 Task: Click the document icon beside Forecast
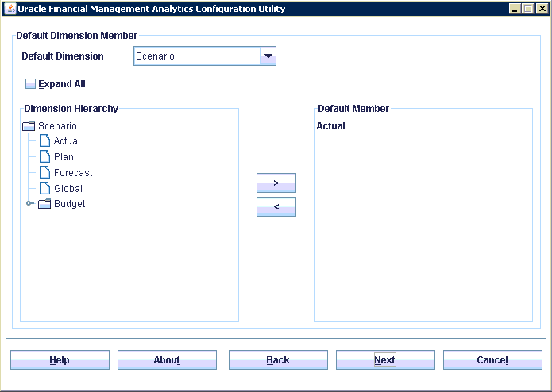(x=44, y=172)
